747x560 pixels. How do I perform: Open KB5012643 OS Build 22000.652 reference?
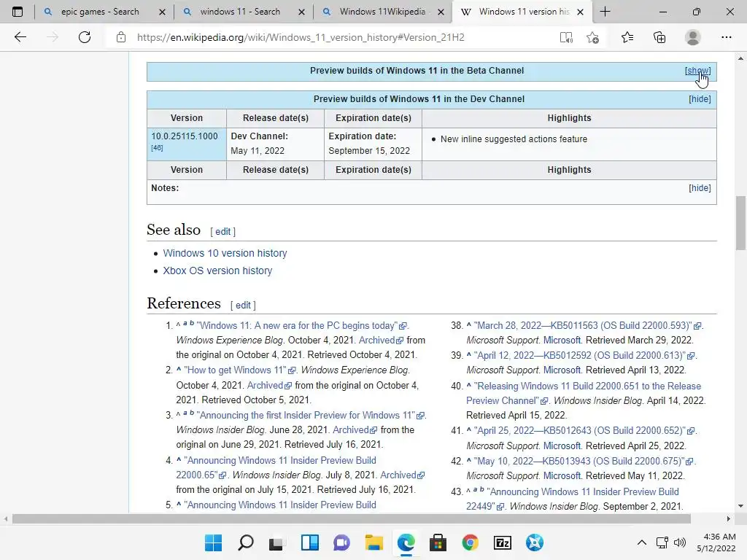click(584, 431)
